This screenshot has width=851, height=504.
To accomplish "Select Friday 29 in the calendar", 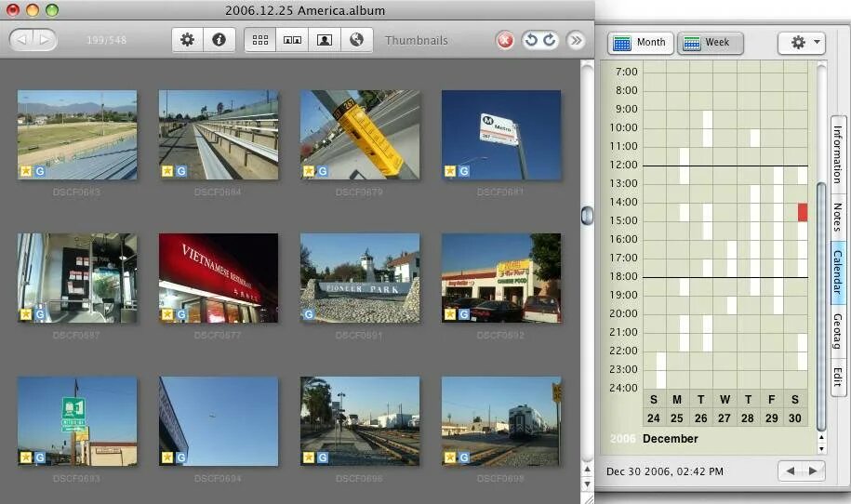I will [x=772, y=418].
